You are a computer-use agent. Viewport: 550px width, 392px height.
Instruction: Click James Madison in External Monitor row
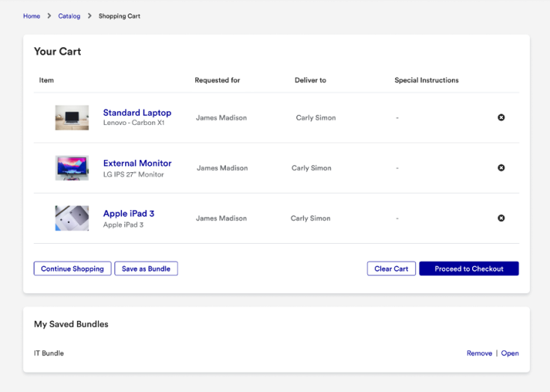[x=222, y=168]
